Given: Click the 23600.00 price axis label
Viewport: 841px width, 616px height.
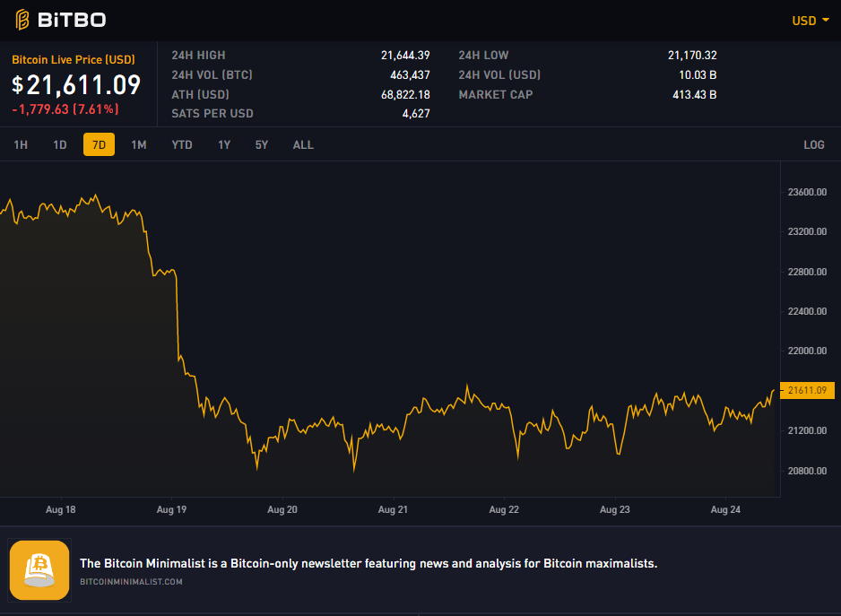Looking at the screenshot, I should pos(807,192).
